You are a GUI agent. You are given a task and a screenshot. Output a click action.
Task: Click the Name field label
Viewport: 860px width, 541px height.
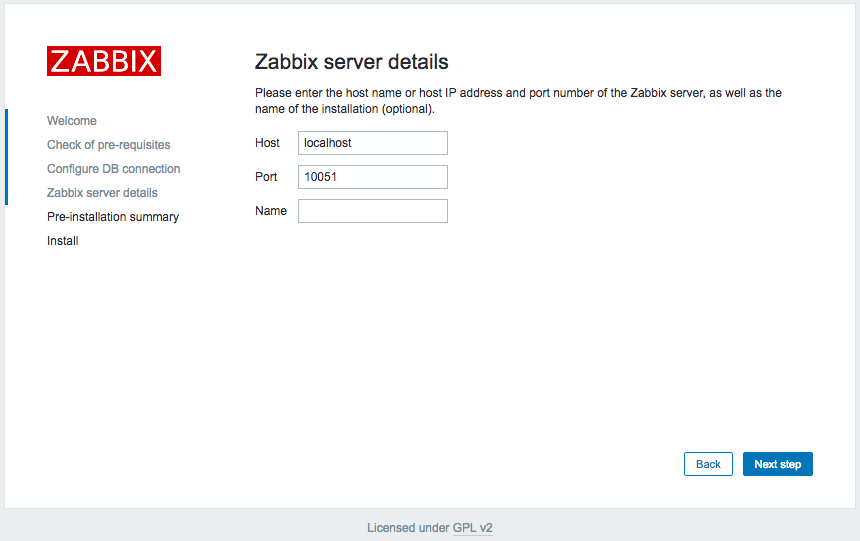pos(270,211)
